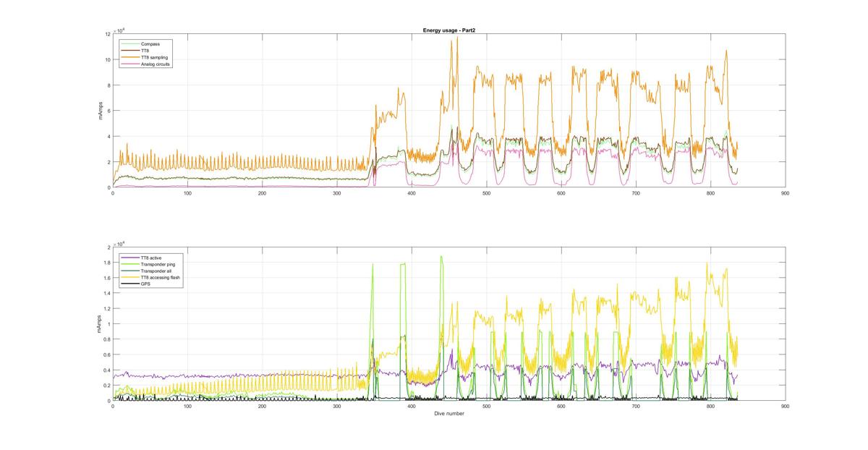Select the plain 'TT8' legend entry in the upper chart
Image resolution: width=868 pixels, height=450 pixels.
tap(136, 51)
